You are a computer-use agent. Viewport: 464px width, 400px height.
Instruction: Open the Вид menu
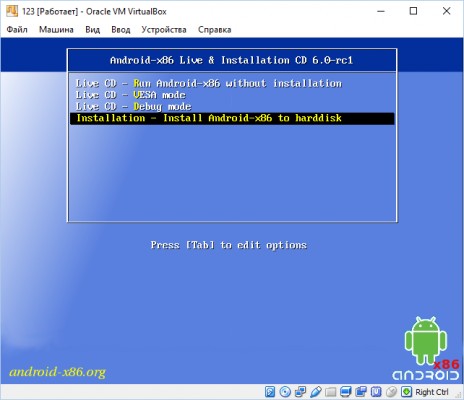coord(92,30)
